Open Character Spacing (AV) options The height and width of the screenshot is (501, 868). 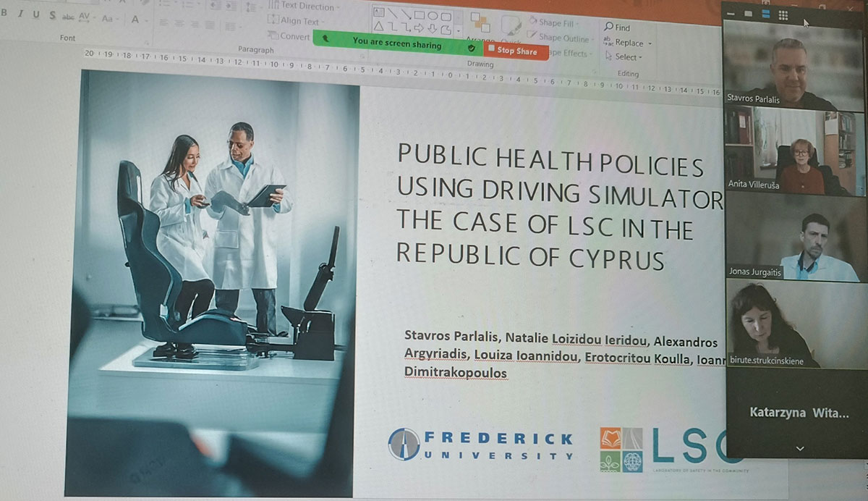click(x=87, y=17)
